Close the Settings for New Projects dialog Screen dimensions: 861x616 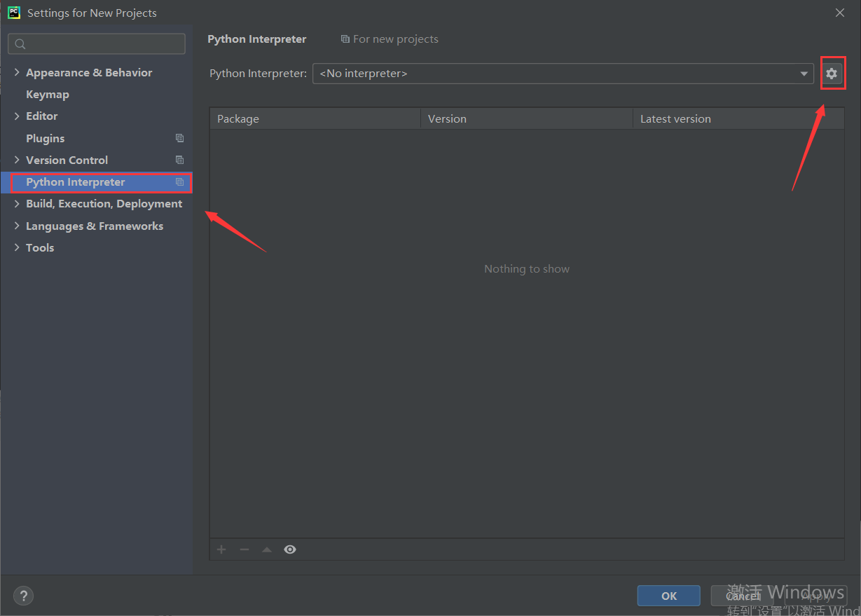840,13
